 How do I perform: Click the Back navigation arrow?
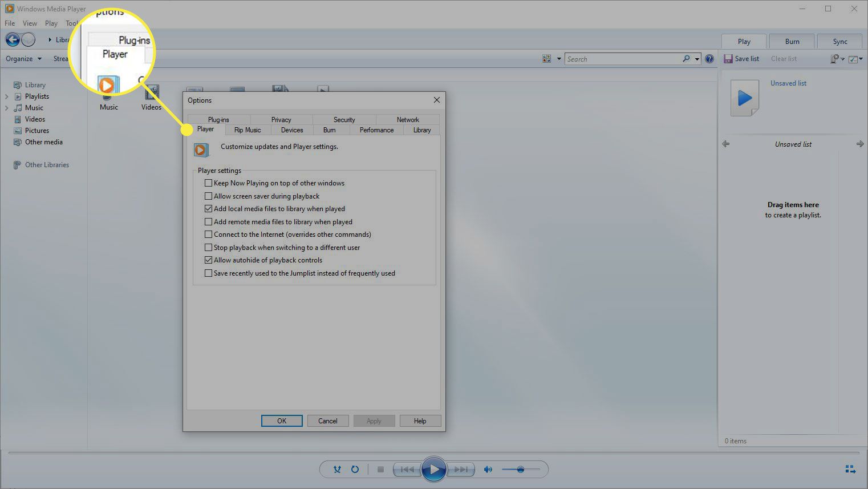[13, 39]
